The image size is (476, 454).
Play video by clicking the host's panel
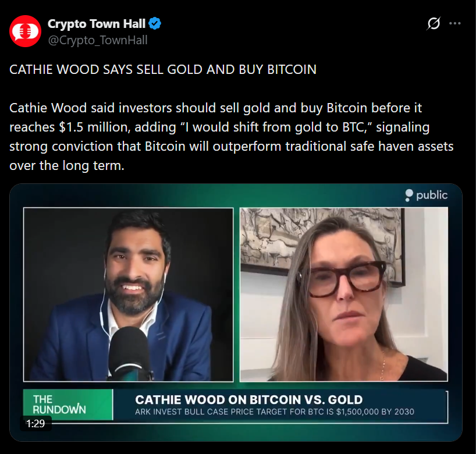[129, 295]
